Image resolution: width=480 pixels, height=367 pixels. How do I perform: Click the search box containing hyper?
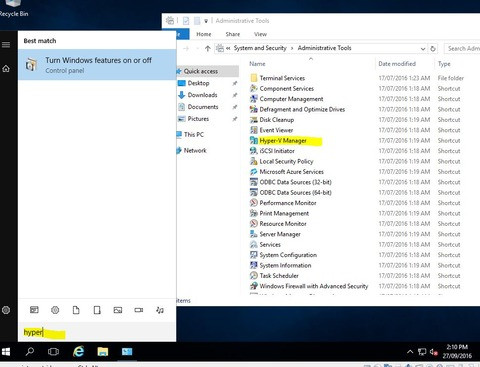[x=97, y=332]
